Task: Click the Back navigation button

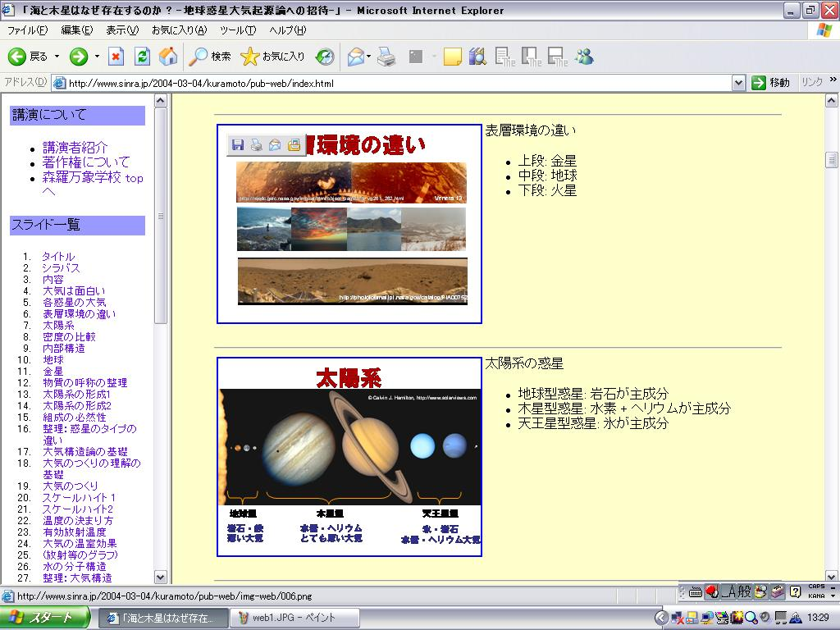Action: [x=28, y=57]
